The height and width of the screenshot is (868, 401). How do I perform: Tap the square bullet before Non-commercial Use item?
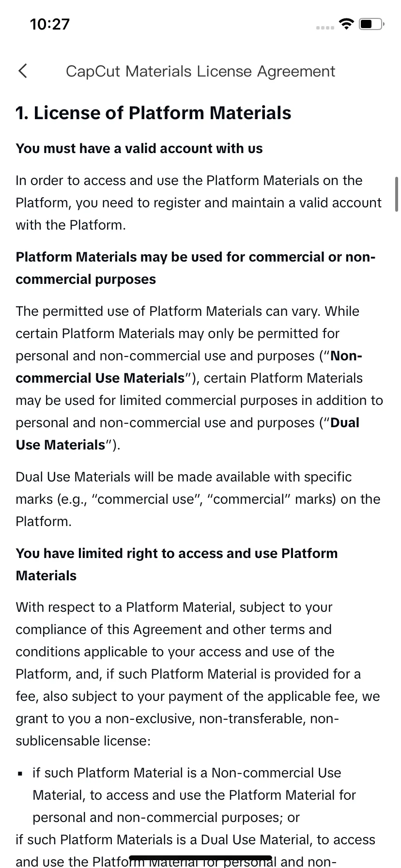pyautogui.click(x=20, y=774)
